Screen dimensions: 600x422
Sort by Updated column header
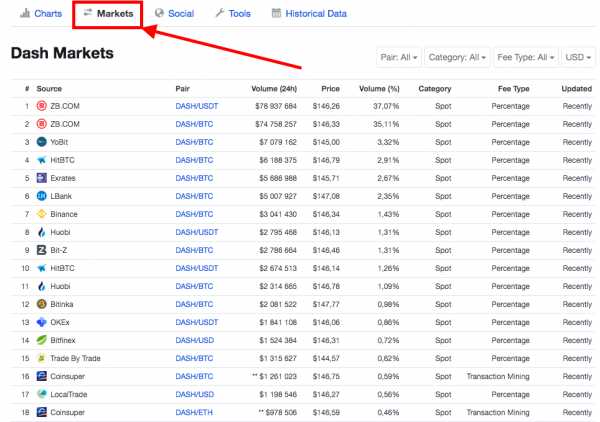[x=577, y=88]
